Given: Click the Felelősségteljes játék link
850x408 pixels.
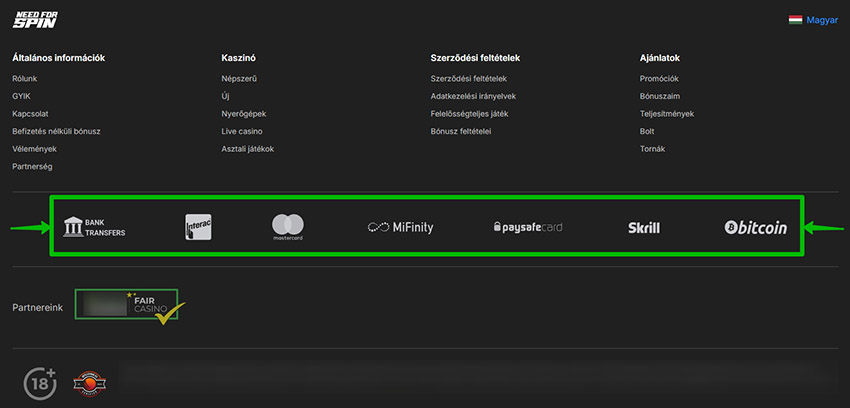Looking at the screenshot, I should [469, 113].
